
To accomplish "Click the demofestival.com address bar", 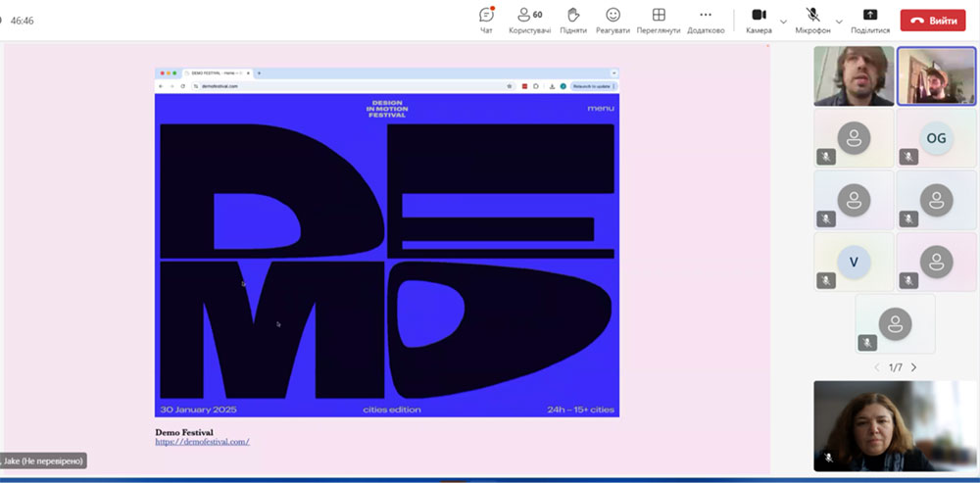I will tap(352, 86).
